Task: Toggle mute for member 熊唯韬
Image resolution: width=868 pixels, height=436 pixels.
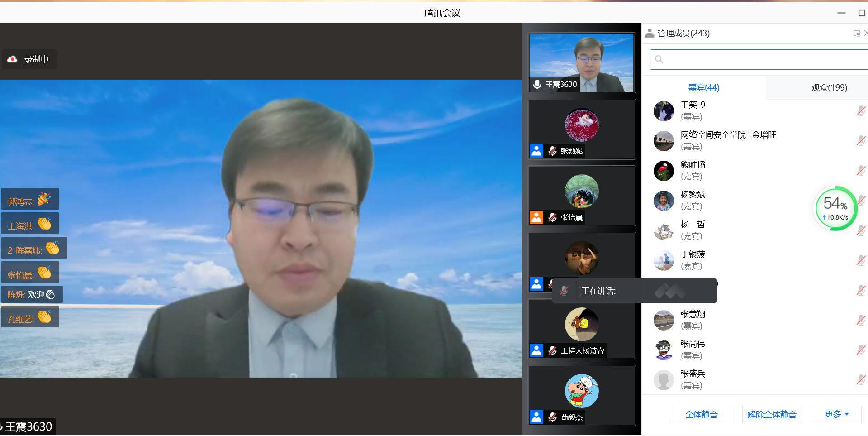Action: (860, 171)
